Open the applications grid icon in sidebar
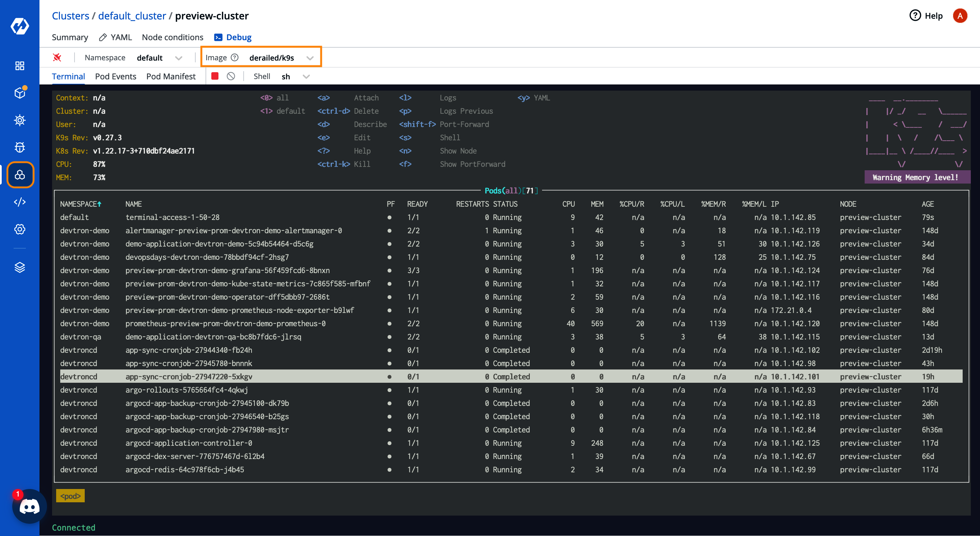 (20, 66)
